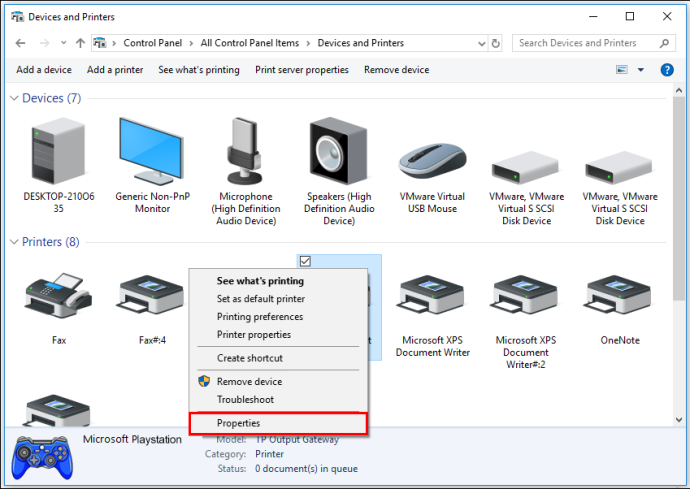Collapse the Printers (8) group

14,242
